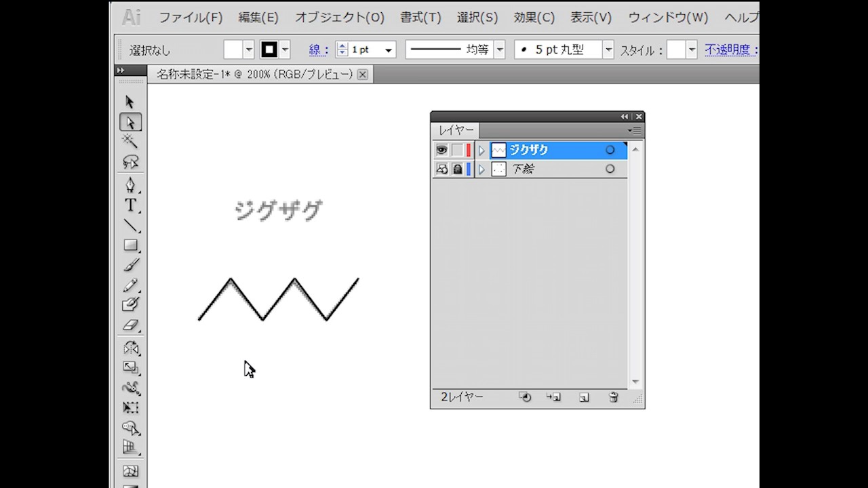Click target circle of ジグザグ layer
Viewport: 868px width, 488px height.
[610, 150]
